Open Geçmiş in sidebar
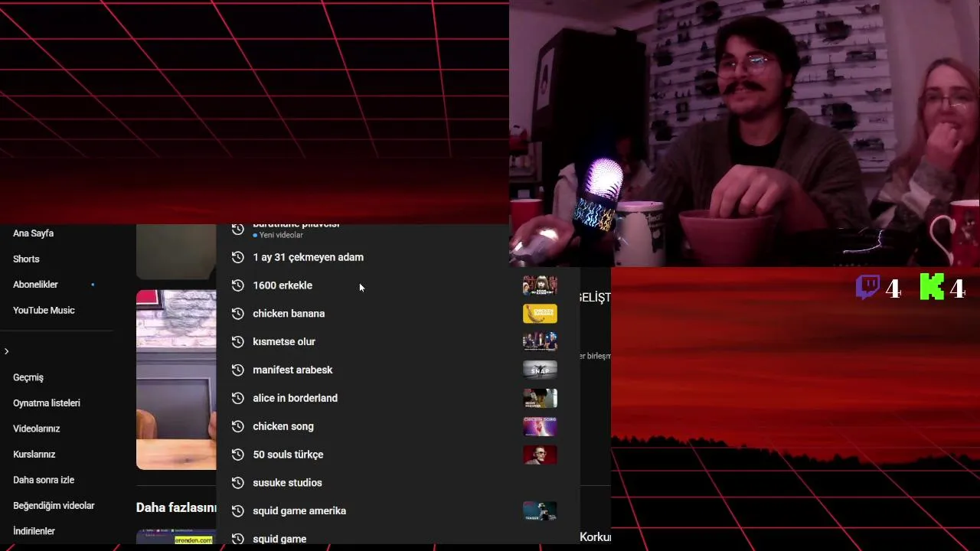This screenshot has width=980, height=551. coord(28,377)
